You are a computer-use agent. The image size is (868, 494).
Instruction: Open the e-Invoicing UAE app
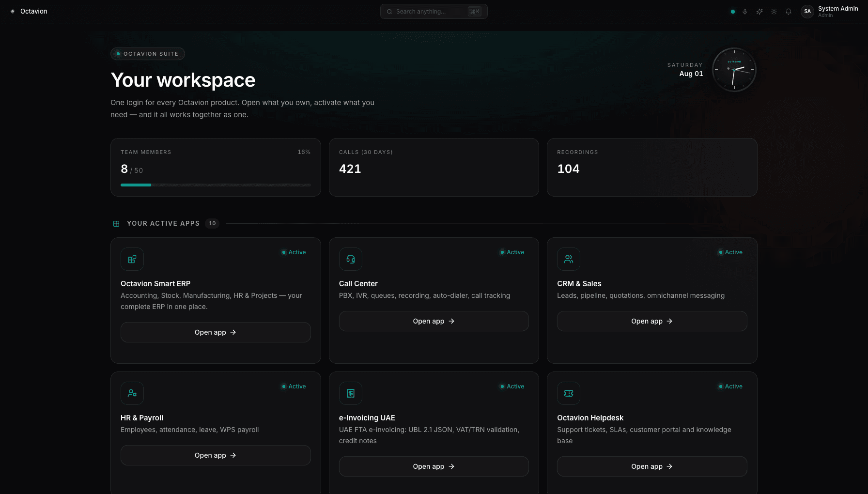click(x=434, y=466)
